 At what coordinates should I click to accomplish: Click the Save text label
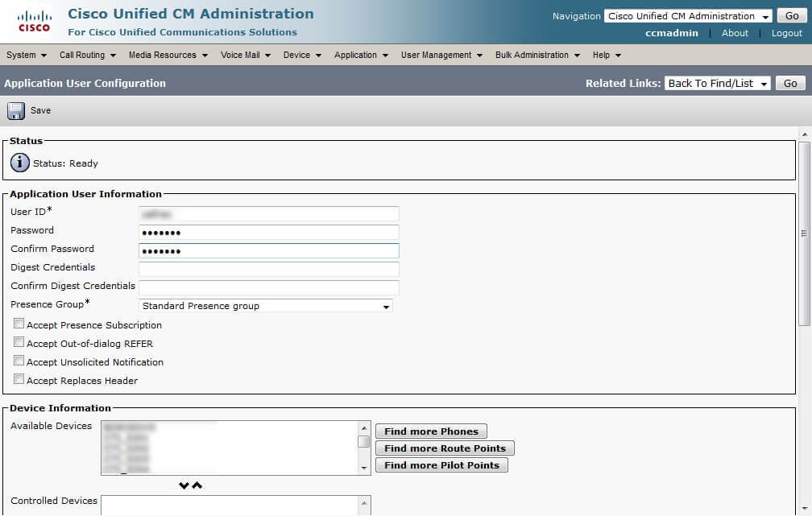40,111
